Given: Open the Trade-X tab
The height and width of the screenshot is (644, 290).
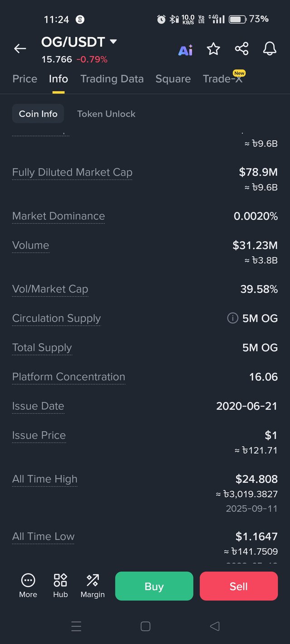Looking at the screenshot, I should 223,79.
